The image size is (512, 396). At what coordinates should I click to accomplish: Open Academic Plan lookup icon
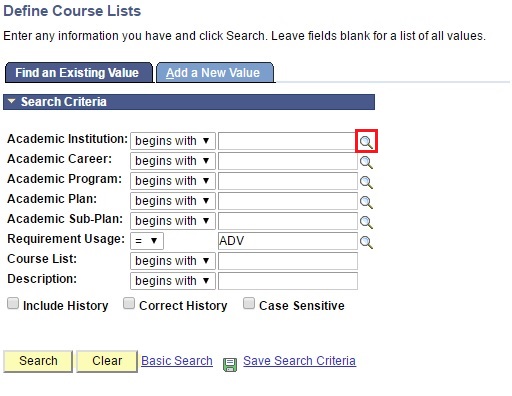(x=366, y=202)
